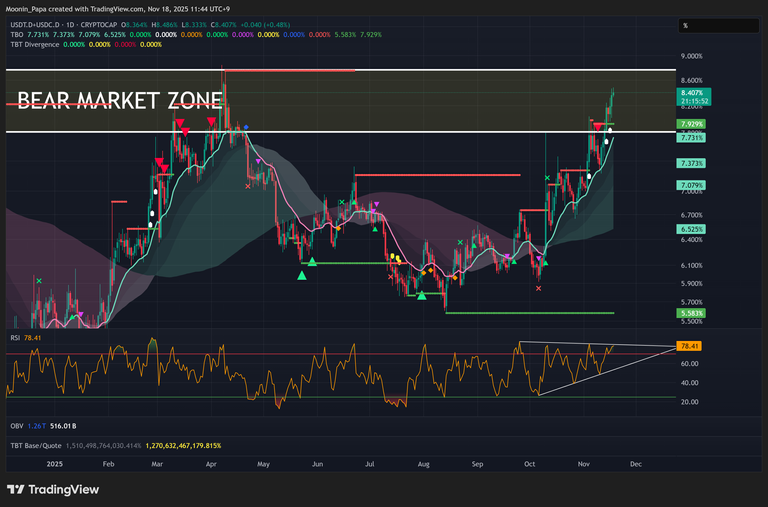768x507 pixels.
Task: Select the OBV indicator legend label
Action: [x=15, y=426]
